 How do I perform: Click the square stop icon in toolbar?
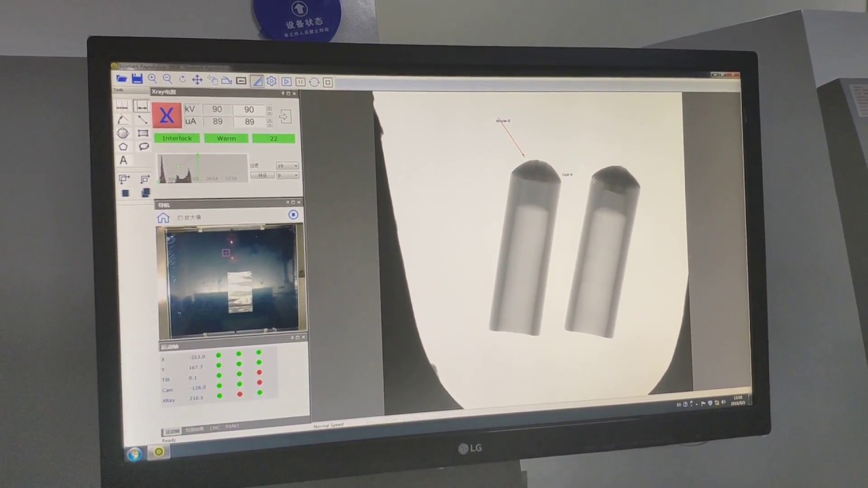328,83
